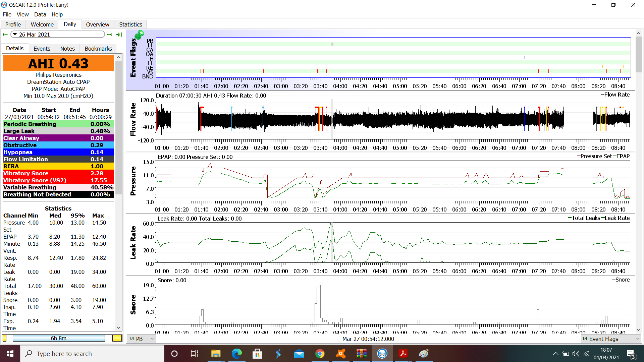Click the Pressure graph title label
Image resolution: width=644 pixels, height=362 pixels.
click(133, 181)
